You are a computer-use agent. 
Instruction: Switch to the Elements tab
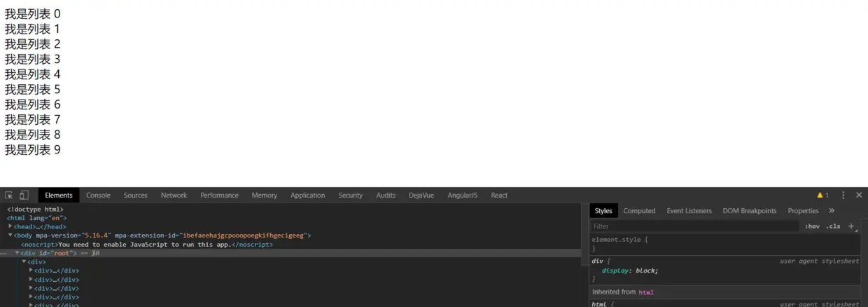pyautogui.click(x=59, y=195)
